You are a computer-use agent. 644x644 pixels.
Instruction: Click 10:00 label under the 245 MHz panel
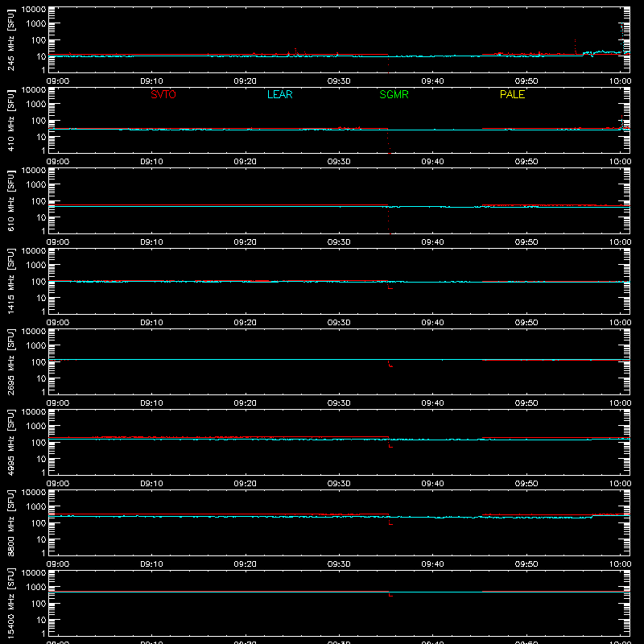coord(620,81)
